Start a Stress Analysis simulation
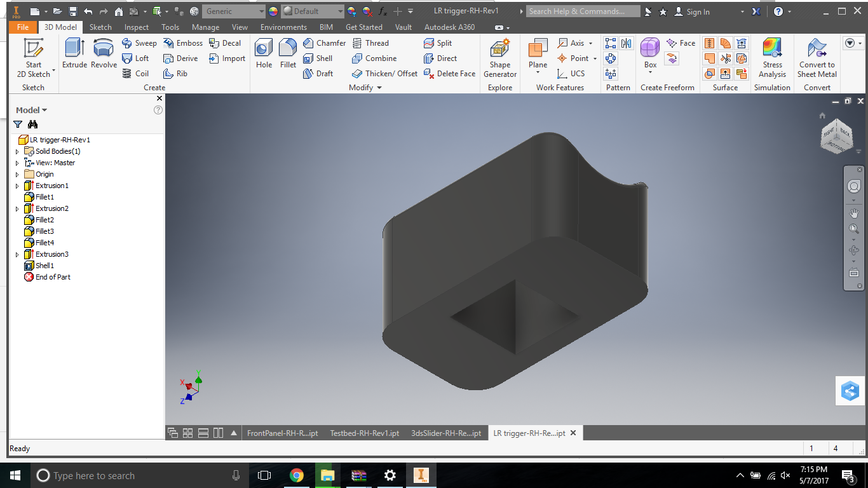Screen dimensions: 868x488 coord(772,58)
